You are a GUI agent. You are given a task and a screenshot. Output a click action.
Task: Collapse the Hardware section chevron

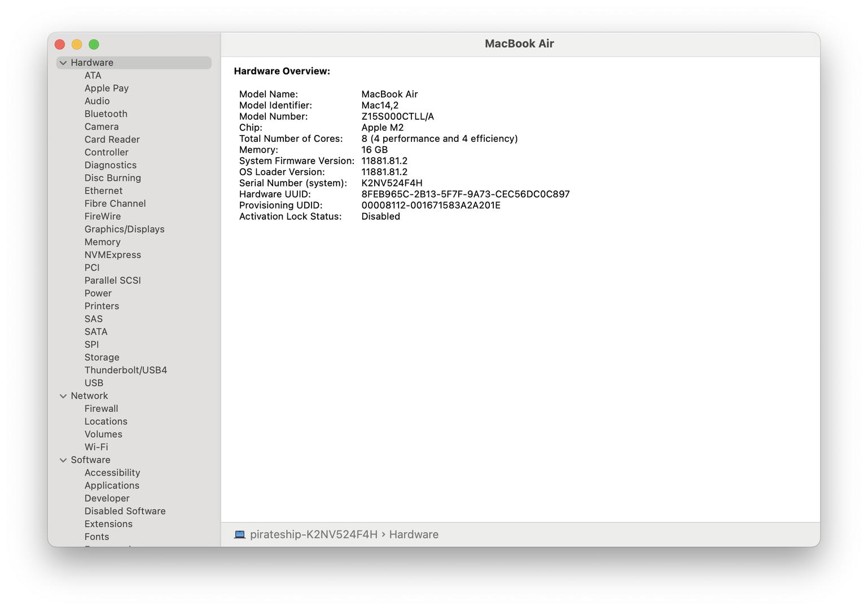click(63, 63)
